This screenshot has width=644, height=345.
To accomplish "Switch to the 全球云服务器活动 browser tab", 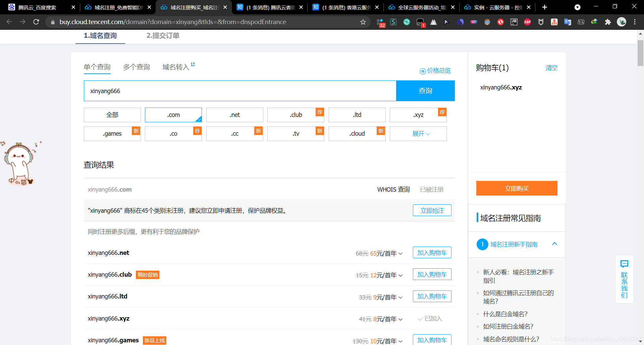I will (x=421, y=7).
